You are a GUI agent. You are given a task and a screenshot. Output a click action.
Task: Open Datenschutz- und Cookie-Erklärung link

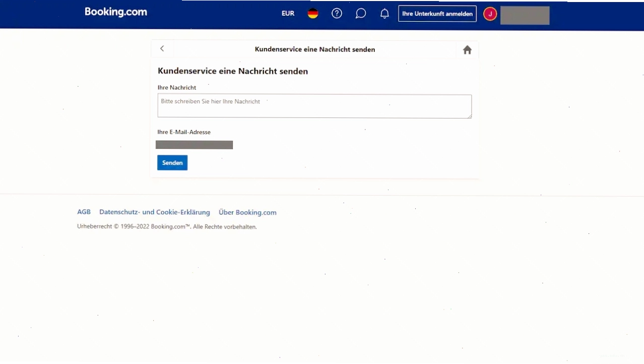click(x=154, y=212)
